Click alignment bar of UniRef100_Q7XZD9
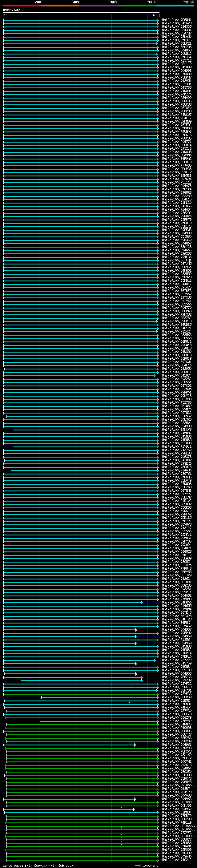Screen dimensions: 197x868 pyautogui.click(x=82, y=680)
